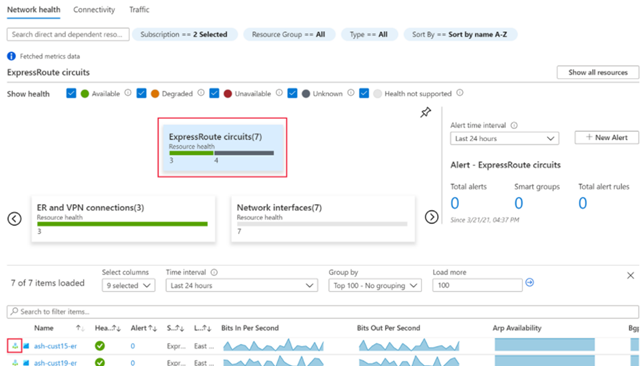The height and width of the screenshot is (366, 642).
Task: Uncheck the Health not supported checkbox
Action: [364, 93]
